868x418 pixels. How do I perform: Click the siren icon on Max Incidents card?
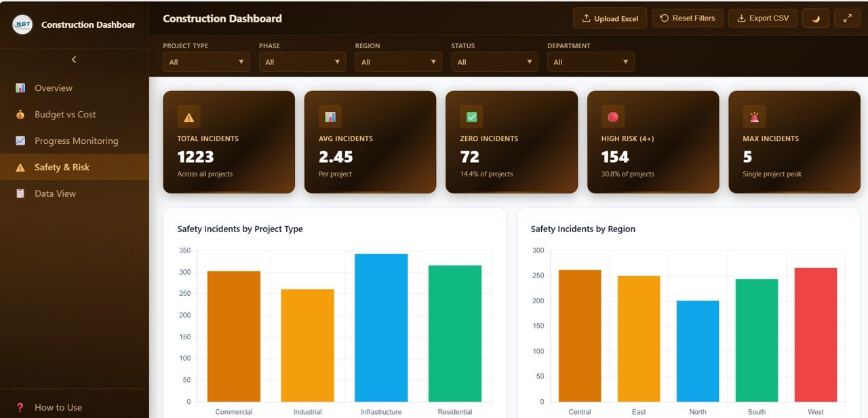pyautogui.click(x=754, y=117)
